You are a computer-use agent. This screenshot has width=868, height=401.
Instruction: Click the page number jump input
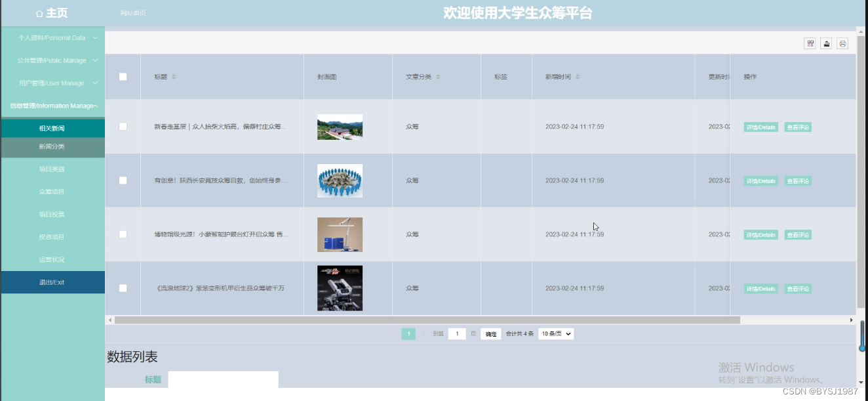(457, 334)
